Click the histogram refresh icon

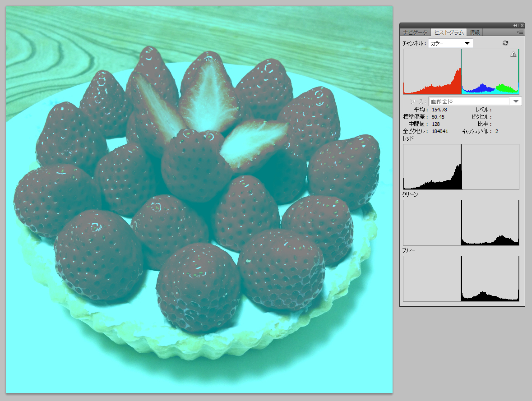pyautogui.click(x=505, y=43)
